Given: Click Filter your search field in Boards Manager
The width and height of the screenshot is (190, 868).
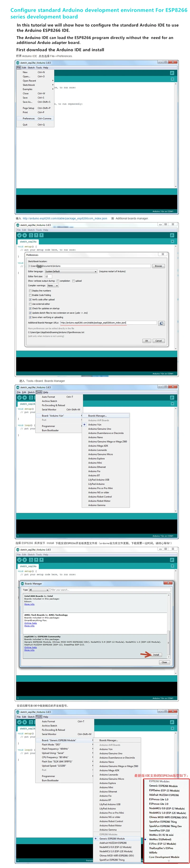Looking at the screenshot, I should coord(110,590).
